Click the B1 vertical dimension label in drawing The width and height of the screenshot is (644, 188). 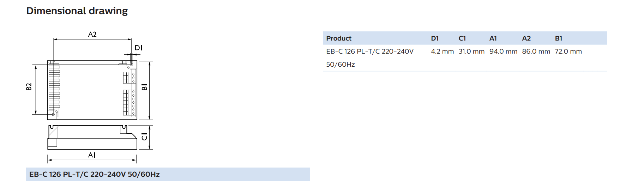(144, 87)
